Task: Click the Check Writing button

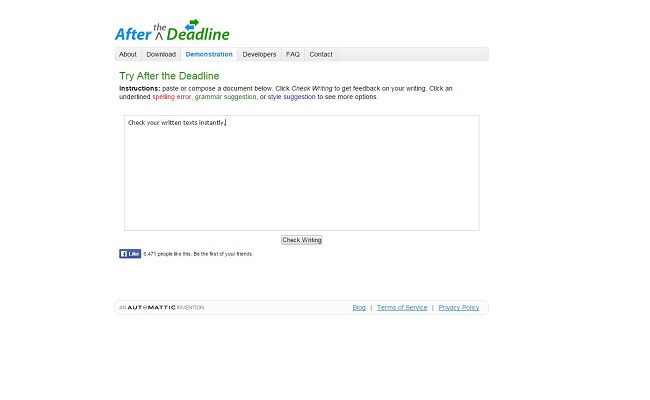Action: (301, 240)
